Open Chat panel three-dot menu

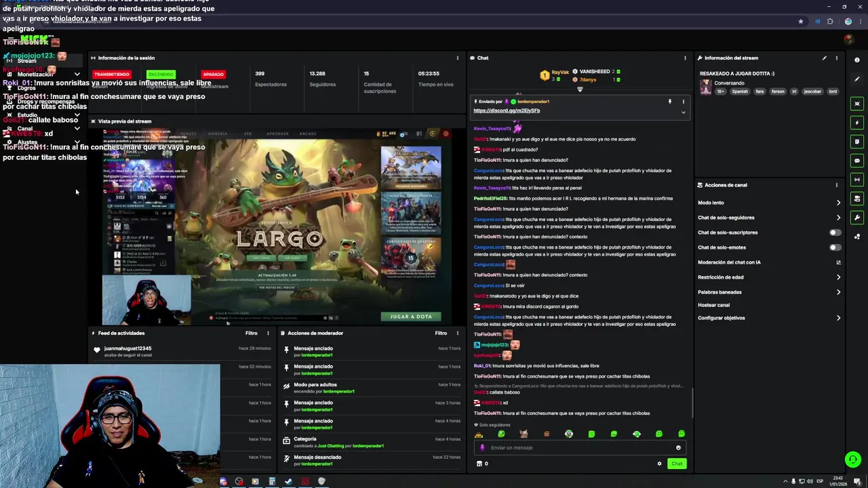click(685, 58)
